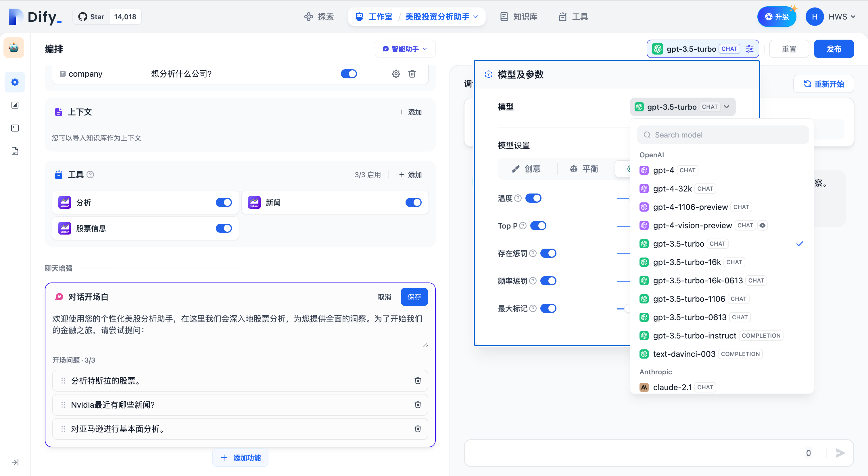Image resolution: width=868 pixels, height=476 pixels.
Task: Click the chat message input box
Action: pyautogui.click(x=640, y=453)
